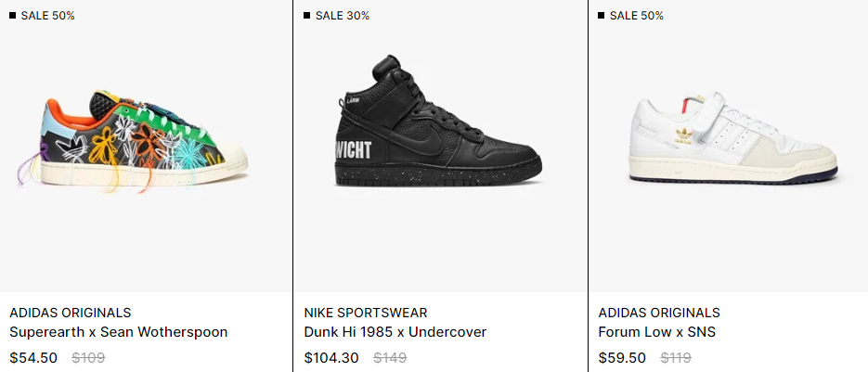The height and width of the screenshot is (372, 868).
Task: Open the black Dunk Hi 1985 shoe image
Action: (x=438, y=120)
